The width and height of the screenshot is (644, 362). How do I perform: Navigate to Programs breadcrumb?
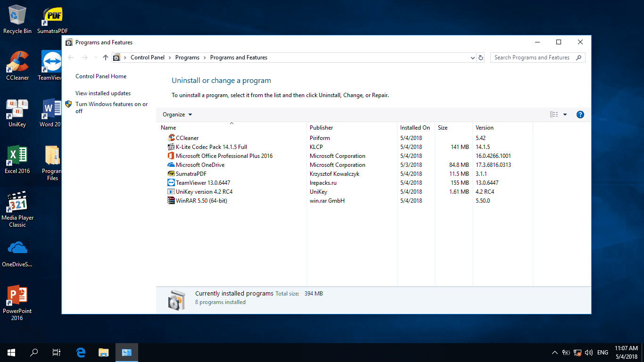[x=187, y=58]
